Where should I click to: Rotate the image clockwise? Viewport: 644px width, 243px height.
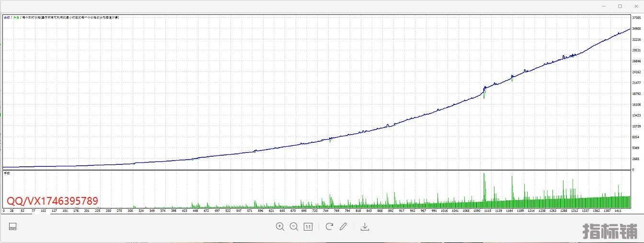click(x=329, y=227)
